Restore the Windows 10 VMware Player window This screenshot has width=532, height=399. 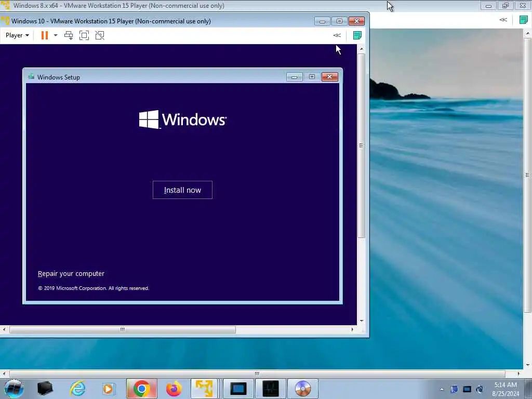click(339, 21)
